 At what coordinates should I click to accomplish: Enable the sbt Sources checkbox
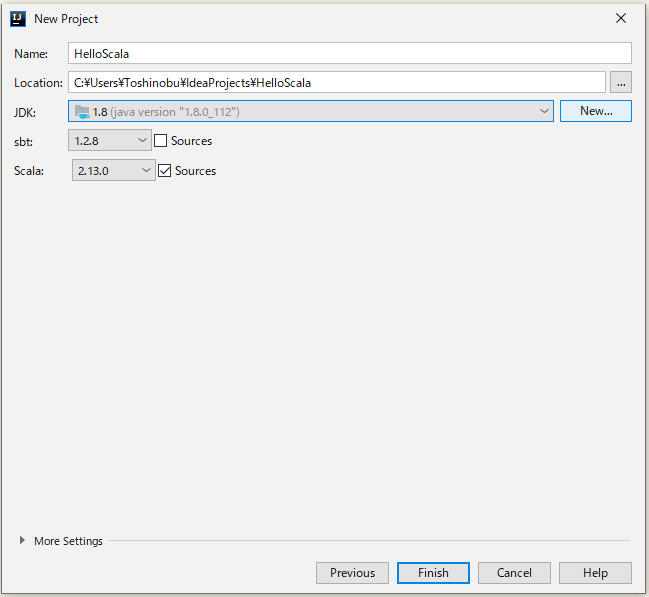161,141
